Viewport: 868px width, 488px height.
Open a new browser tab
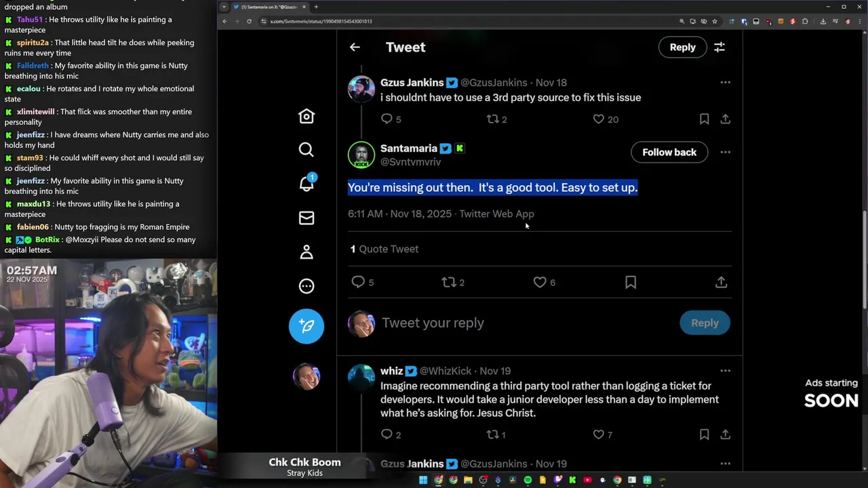[x=316, y=7]
